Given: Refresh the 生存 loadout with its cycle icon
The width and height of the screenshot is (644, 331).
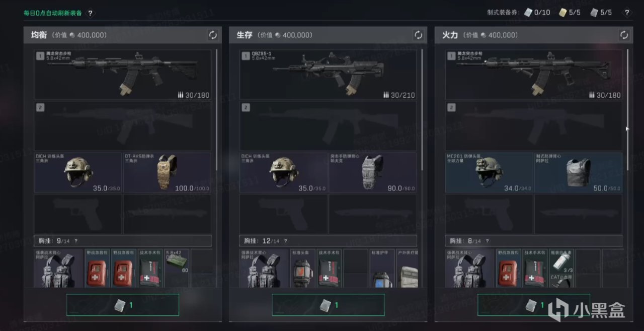Looking at the screenshot, I should 418,35.
